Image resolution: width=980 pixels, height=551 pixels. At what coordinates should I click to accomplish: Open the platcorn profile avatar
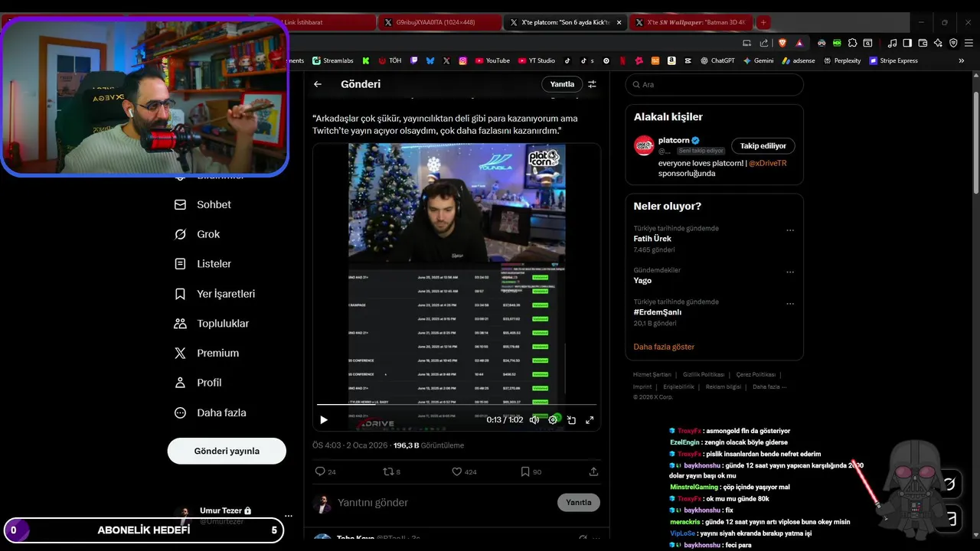click(645, 145)
